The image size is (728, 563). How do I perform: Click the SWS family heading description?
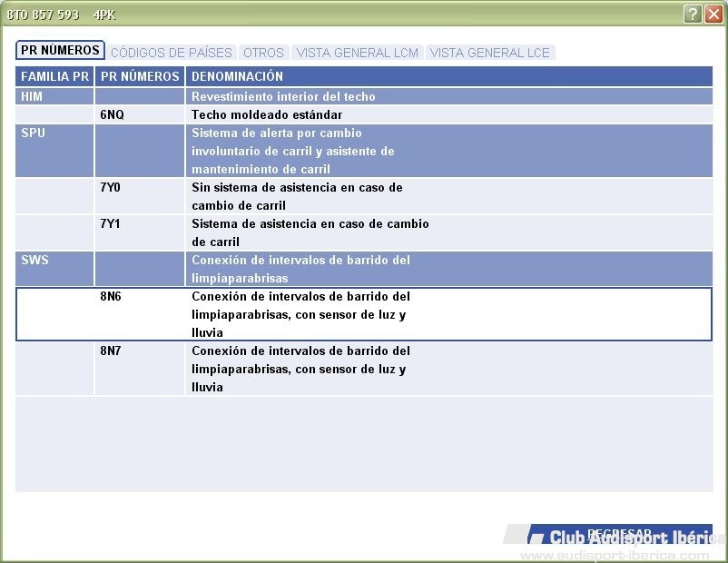pos(300,269)
